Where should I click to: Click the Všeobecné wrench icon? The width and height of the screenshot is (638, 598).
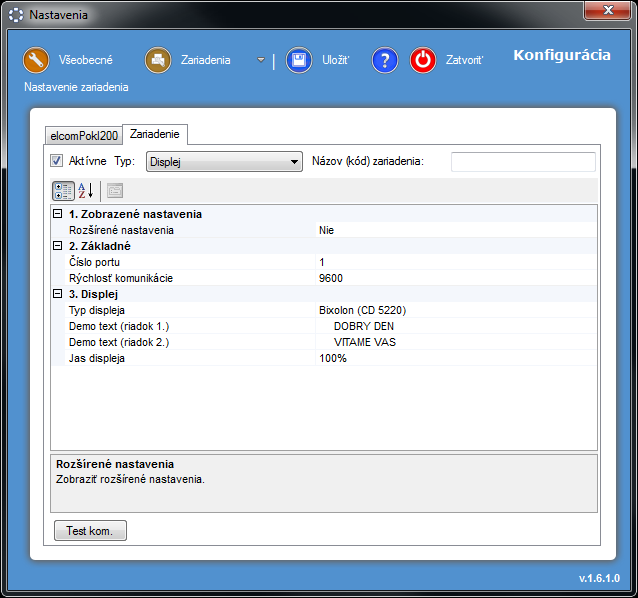36,60
